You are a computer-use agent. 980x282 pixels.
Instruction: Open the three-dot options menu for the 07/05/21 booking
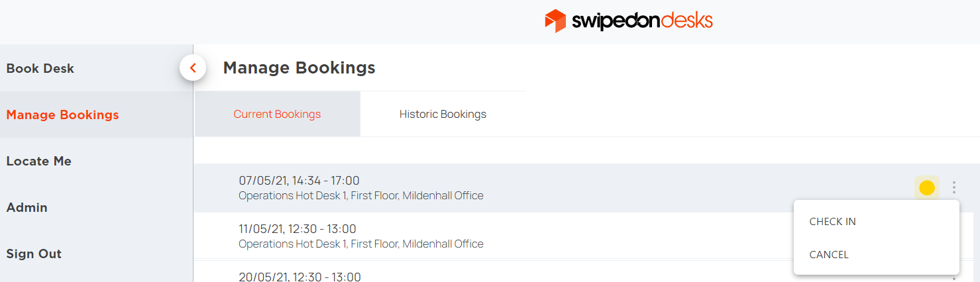(x=954, y=188)
